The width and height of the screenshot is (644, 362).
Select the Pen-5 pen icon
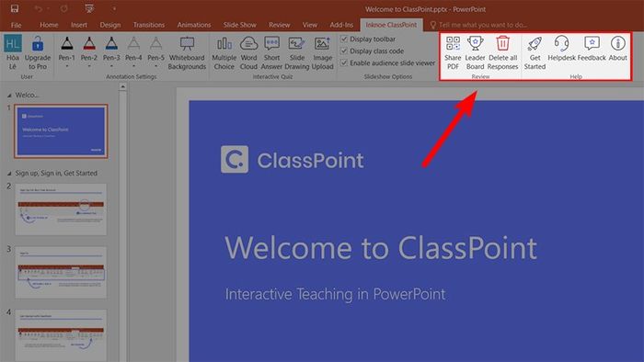pos(155,43)
